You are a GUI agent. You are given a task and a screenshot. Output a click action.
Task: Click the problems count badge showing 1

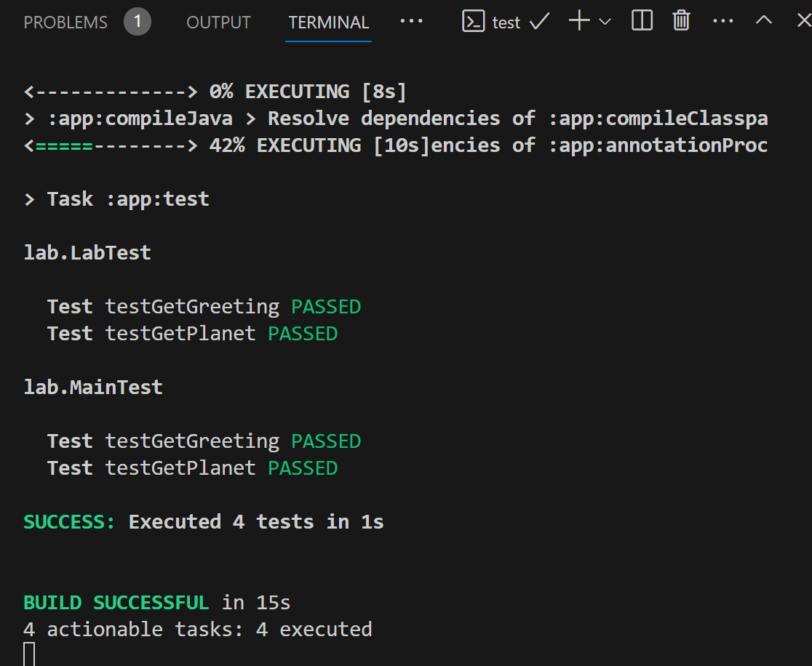137,23
